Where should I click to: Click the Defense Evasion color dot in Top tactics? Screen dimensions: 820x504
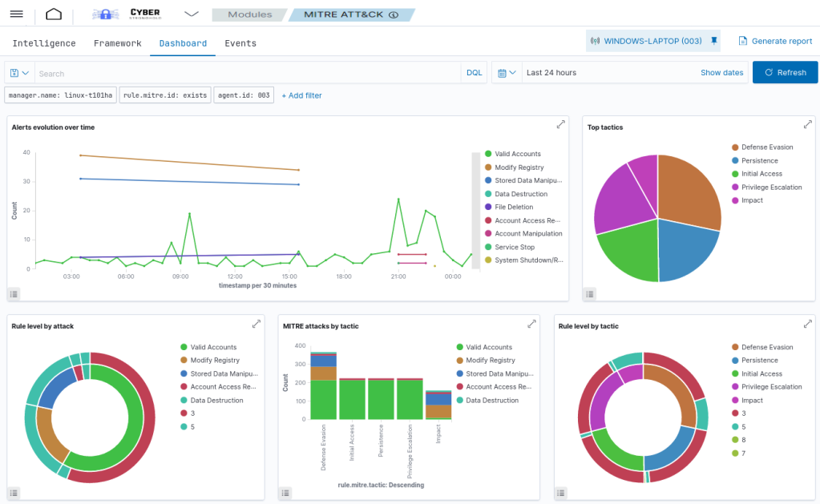coord(735,147)
